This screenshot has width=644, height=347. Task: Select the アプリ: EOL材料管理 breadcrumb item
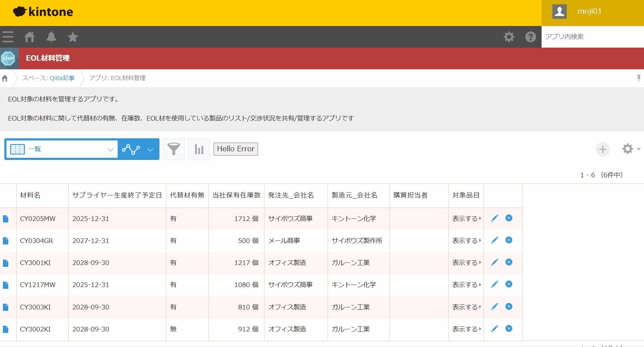click(118, 78)
